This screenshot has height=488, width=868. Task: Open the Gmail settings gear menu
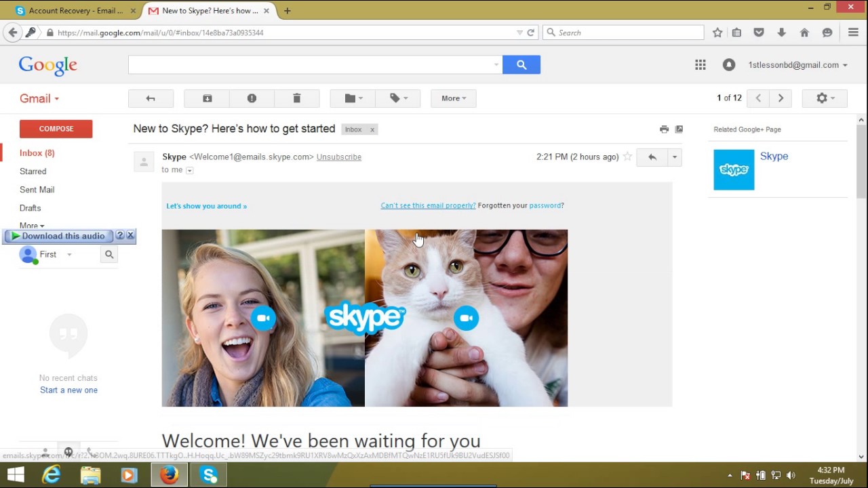tap(825, 98)
